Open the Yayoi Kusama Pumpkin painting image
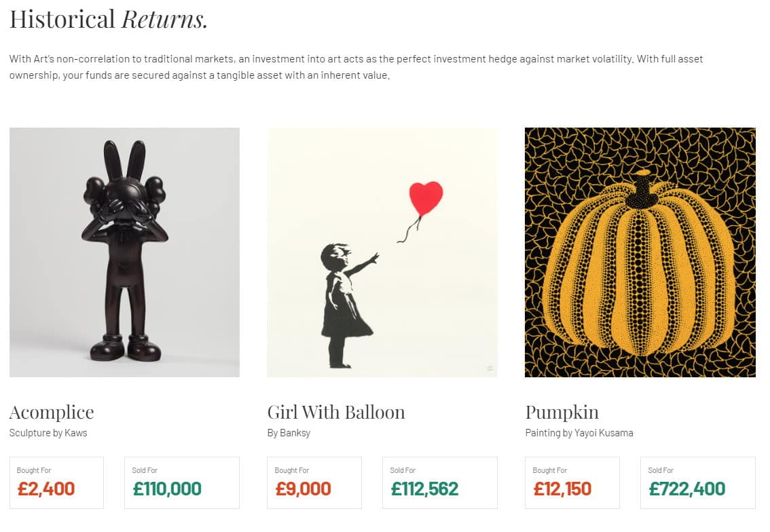Screen dimensions: 770x532 (x=640, y=252)
